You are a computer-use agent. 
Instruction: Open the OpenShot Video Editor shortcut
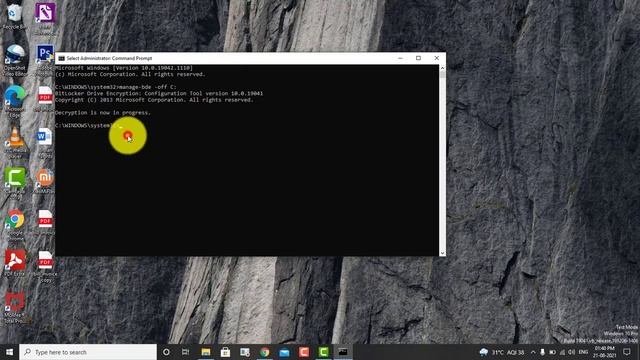click(x=15, y=60)
